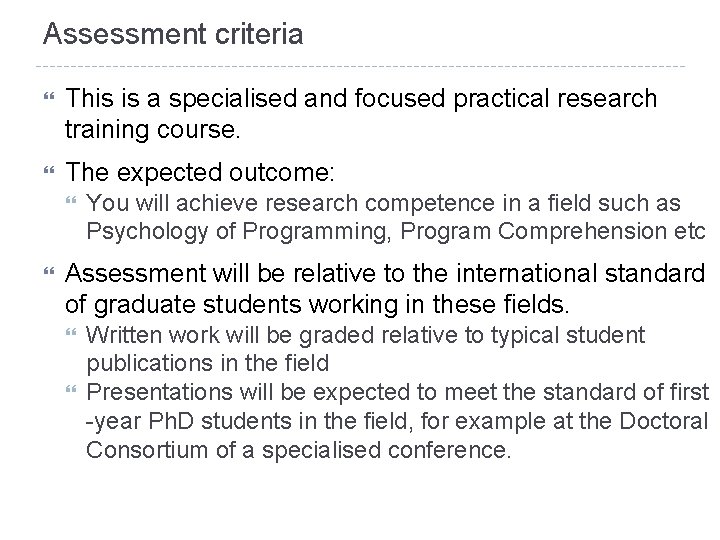Click the line "Consortium of a specialised conference."
Viewport: 720px width, 540px height.
click(298, 450)
